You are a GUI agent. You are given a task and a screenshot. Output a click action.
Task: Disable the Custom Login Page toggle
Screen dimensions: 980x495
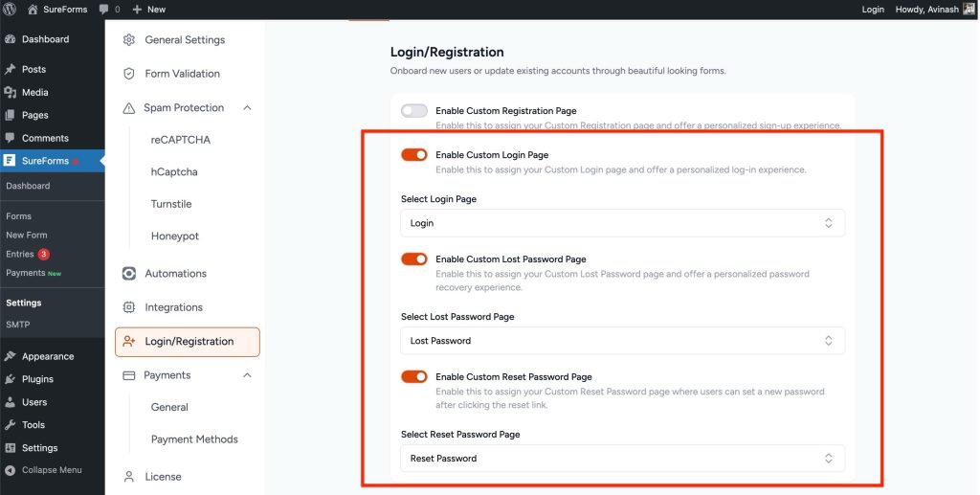click(414, 154)
